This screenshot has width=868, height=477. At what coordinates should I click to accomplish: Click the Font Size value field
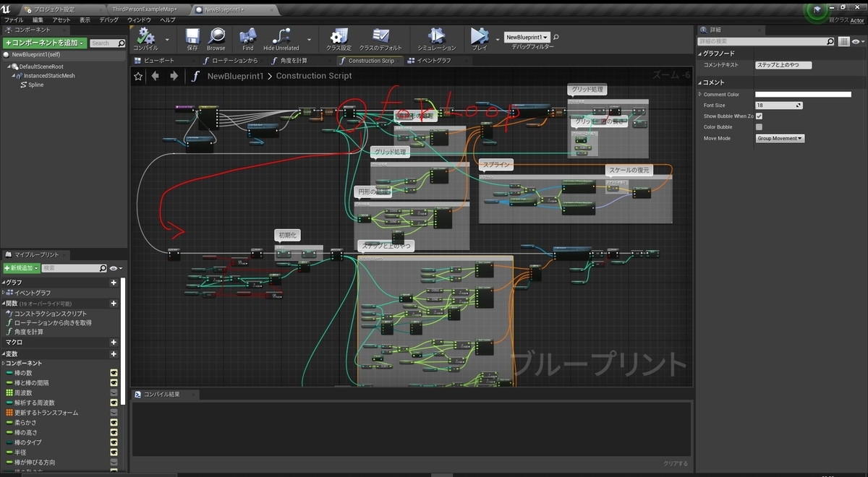coord(779,106)
